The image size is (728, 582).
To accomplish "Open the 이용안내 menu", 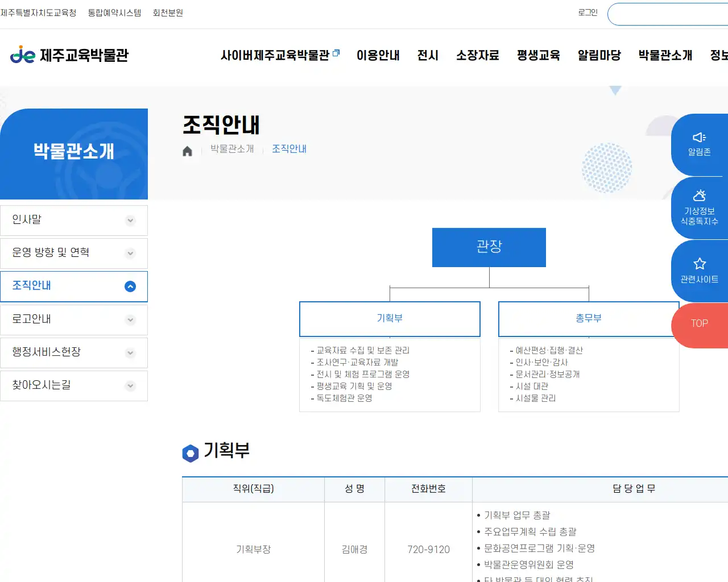I will [378, 55].
